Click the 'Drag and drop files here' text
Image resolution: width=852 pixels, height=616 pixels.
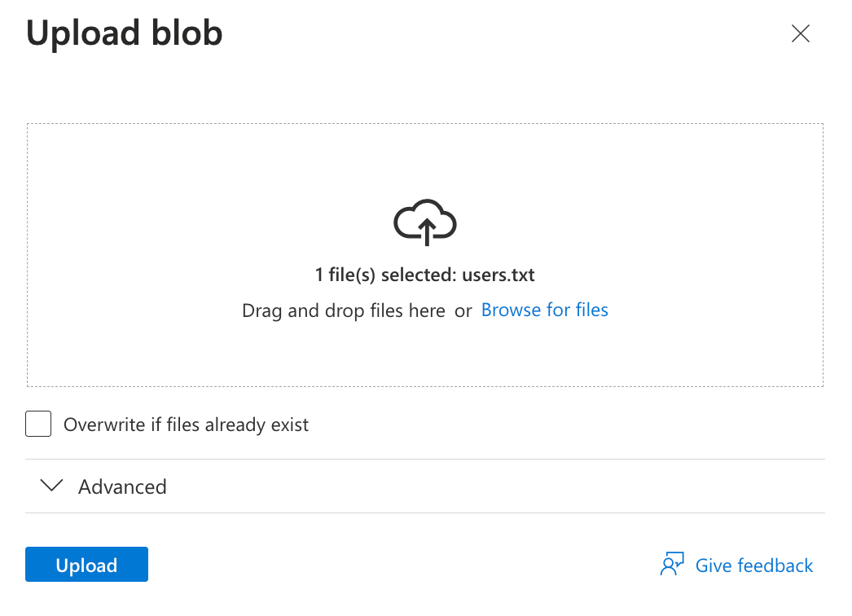(x=343, y=310)
